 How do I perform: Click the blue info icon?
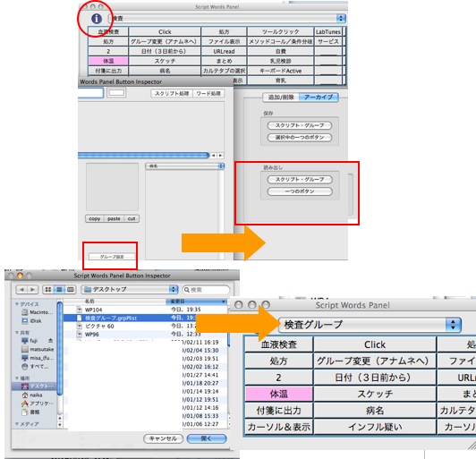pyautogui.click(x=97, y=19)
